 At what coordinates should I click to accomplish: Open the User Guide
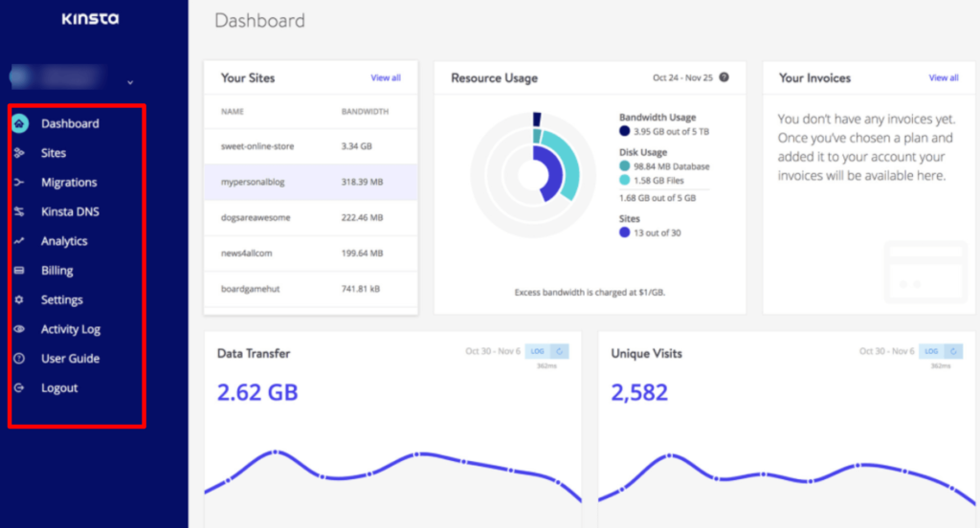70,359
